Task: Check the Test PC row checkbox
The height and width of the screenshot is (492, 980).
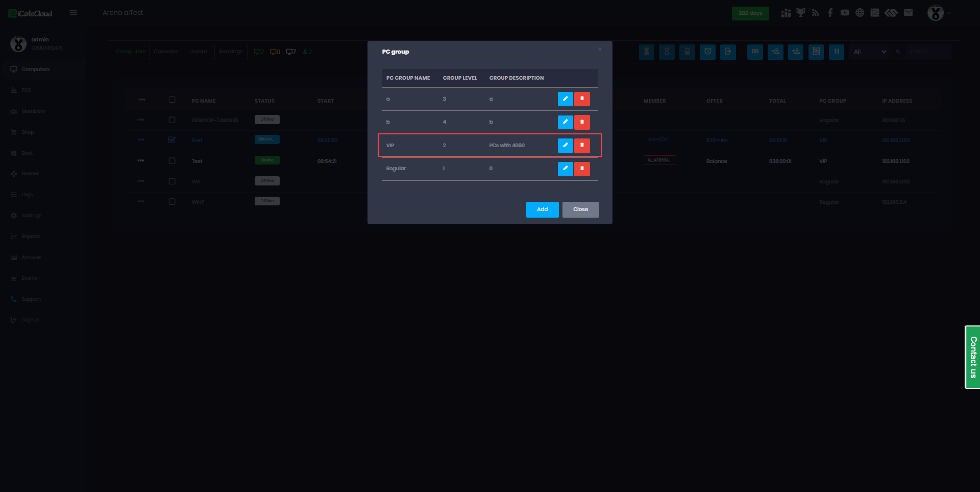Action: 172,161
